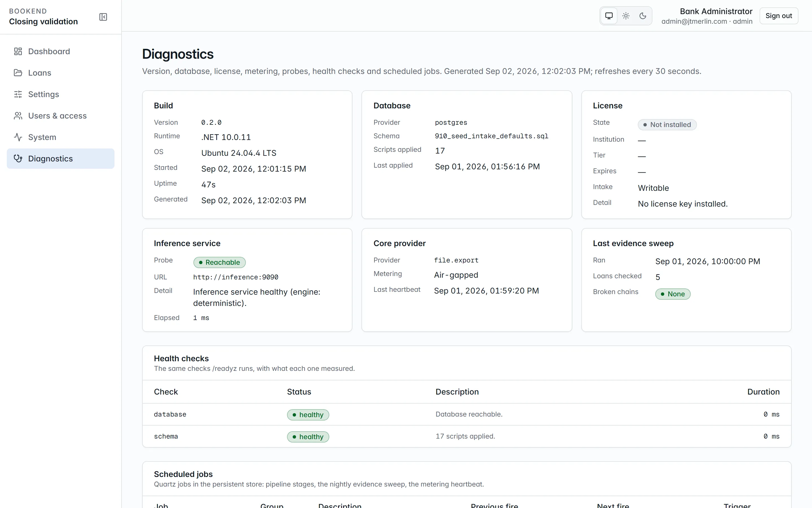This screenshot has width=812, height=508.
Task: Go to Settings page
Action: point(60,95)
